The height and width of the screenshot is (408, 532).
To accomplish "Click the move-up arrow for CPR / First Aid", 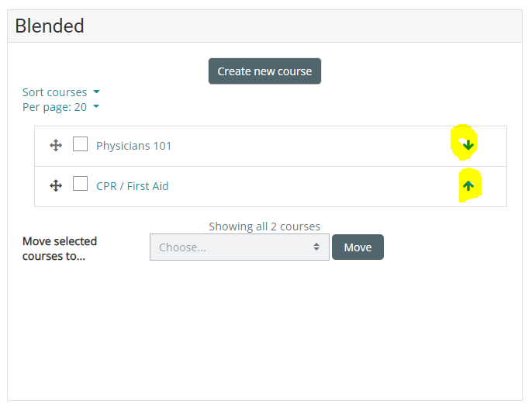I will tap(468, 186).
